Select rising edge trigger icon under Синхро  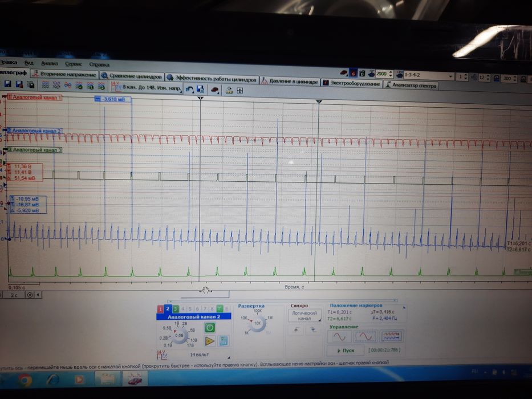click(x=296, y=329)
